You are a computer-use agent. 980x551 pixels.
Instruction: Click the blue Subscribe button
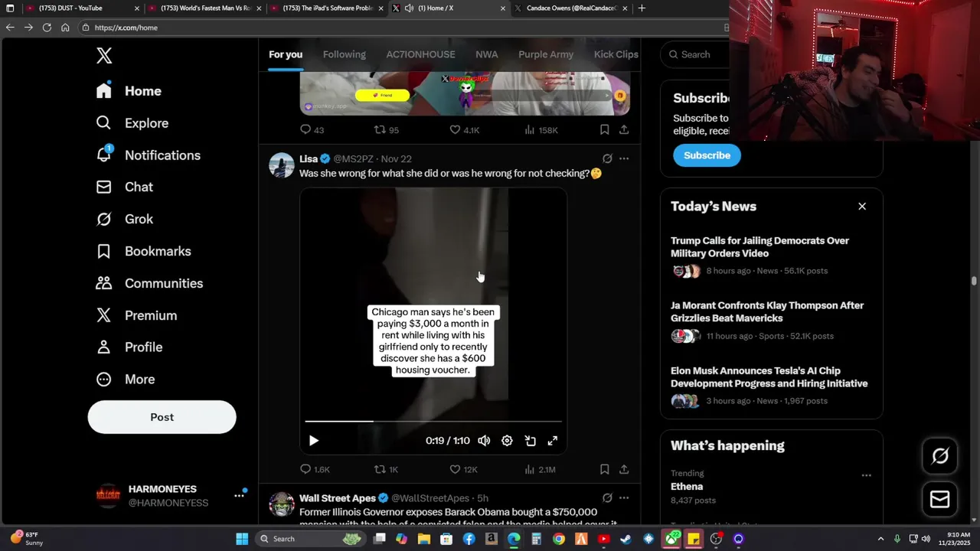coord(707,155)
